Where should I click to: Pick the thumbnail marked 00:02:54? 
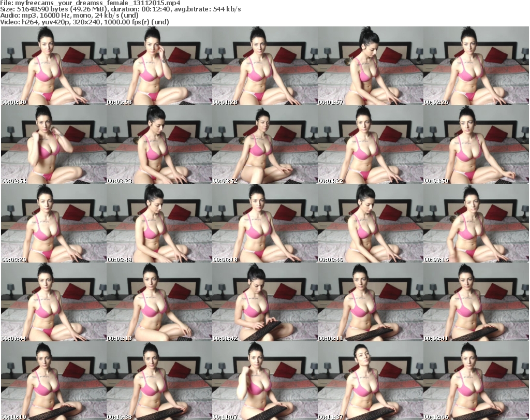click(54, 144)
